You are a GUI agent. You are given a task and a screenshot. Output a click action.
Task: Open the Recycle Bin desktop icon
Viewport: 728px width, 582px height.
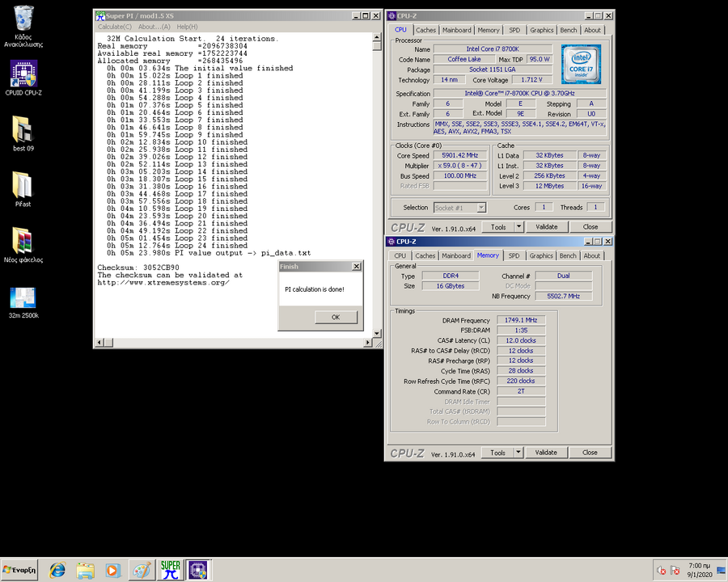(x=23, y=26)
